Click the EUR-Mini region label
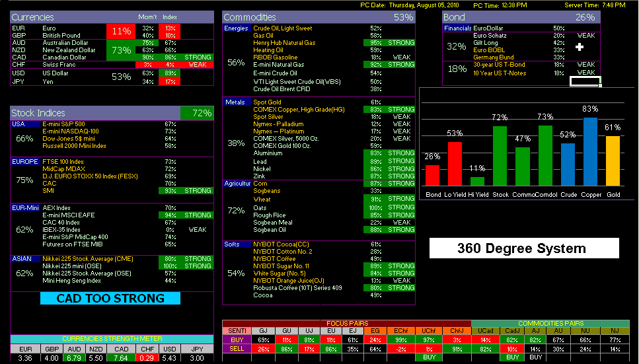Image resolution: width=639 pixels, height=364 pixels. tap(25, 207)
